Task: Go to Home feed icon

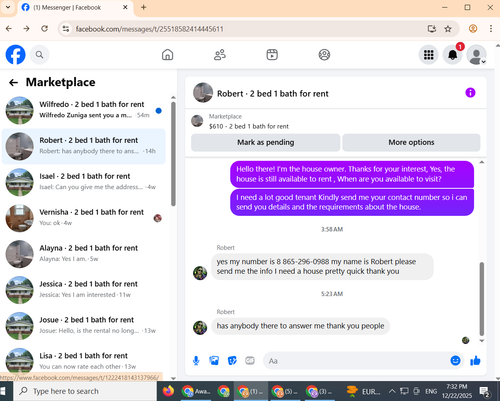Action: 167,55
